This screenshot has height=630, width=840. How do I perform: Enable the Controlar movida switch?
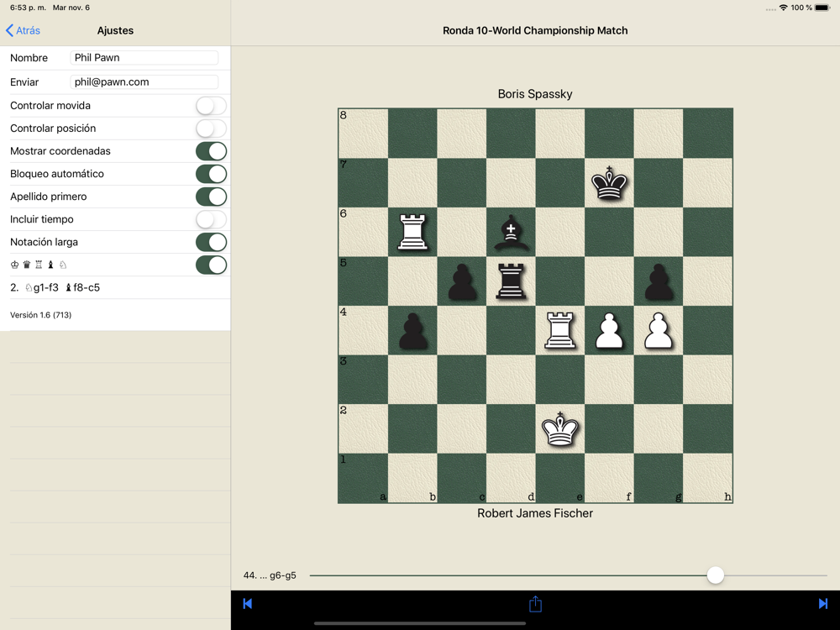211,106
